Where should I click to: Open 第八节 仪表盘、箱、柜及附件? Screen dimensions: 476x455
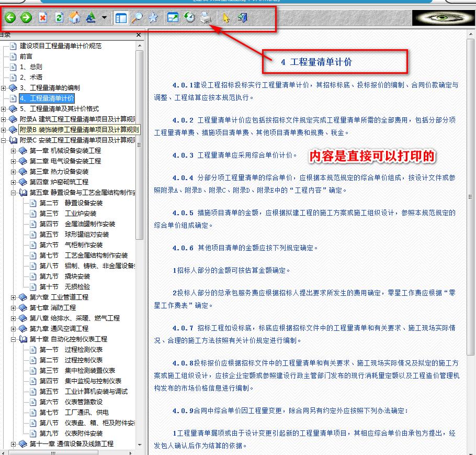[x=87, y=423]
